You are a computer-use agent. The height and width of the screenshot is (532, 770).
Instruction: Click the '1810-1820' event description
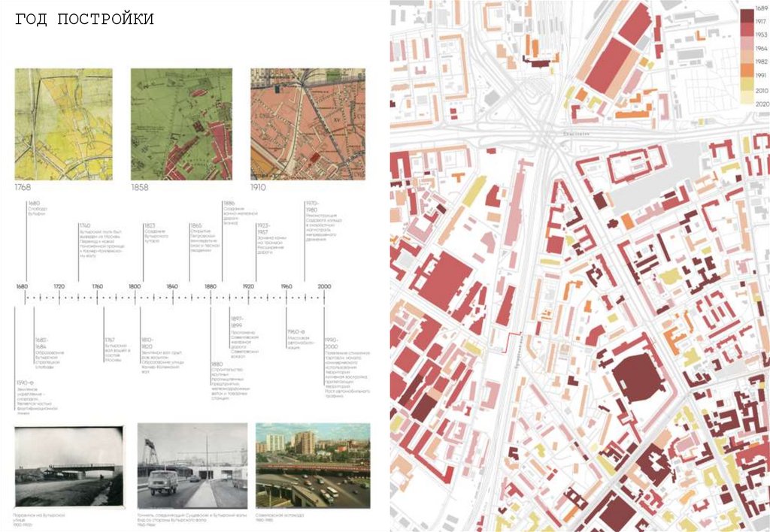pos(162,355)
